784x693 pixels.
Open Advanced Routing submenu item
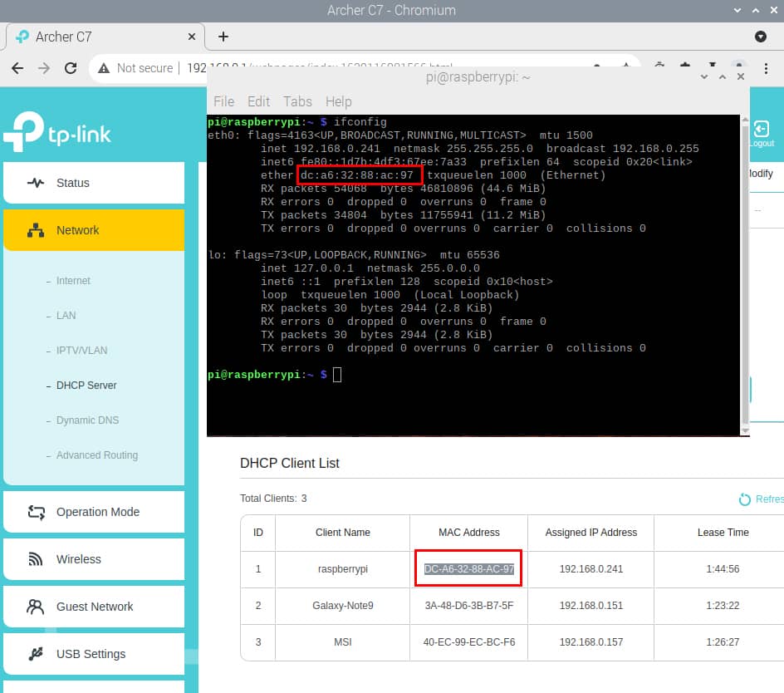(97, 455)
